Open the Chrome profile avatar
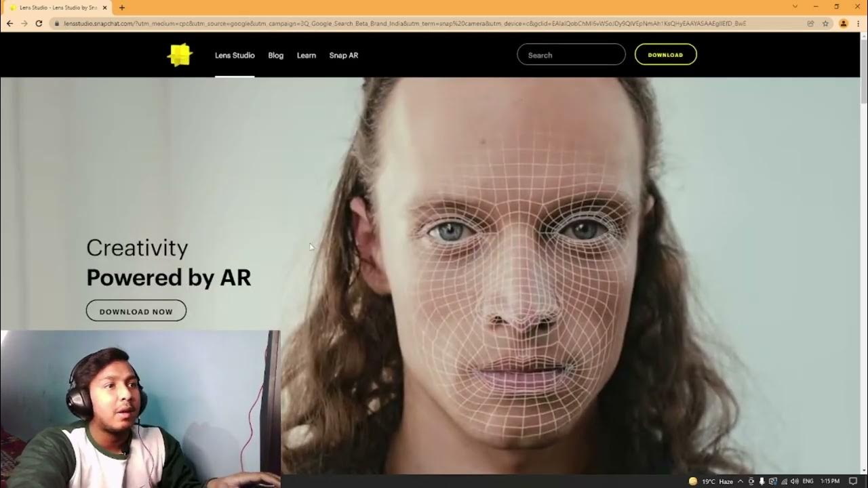 pyautogui.click(x=844, y=23)
